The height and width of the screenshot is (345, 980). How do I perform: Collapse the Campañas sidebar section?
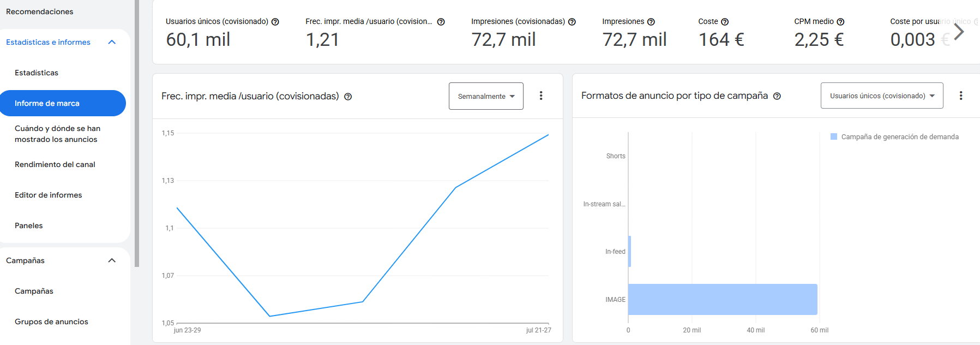coord(112,260)
